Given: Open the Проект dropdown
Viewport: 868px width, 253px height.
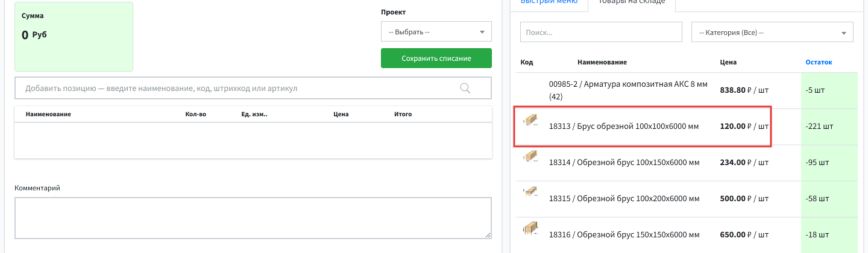Looking at the screenshot, I should point(436,32).
